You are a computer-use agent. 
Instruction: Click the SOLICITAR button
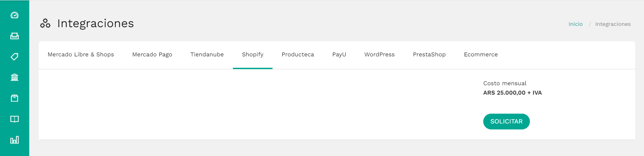tap(506, 121)
